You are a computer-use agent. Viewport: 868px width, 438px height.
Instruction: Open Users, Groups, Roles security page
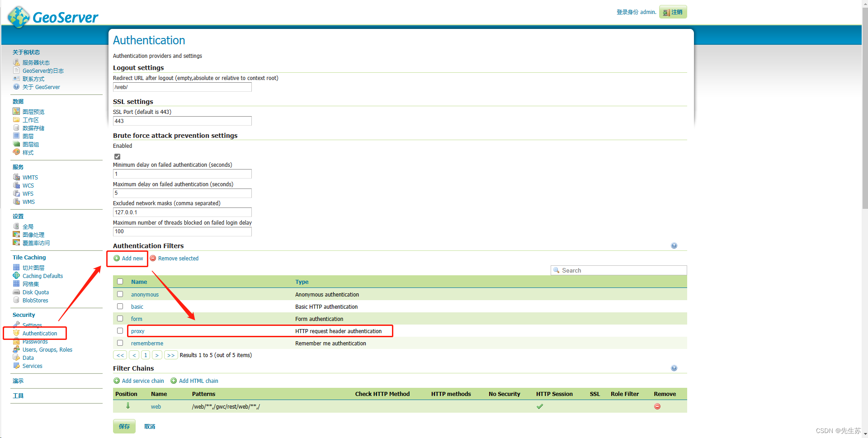(47, 349)
